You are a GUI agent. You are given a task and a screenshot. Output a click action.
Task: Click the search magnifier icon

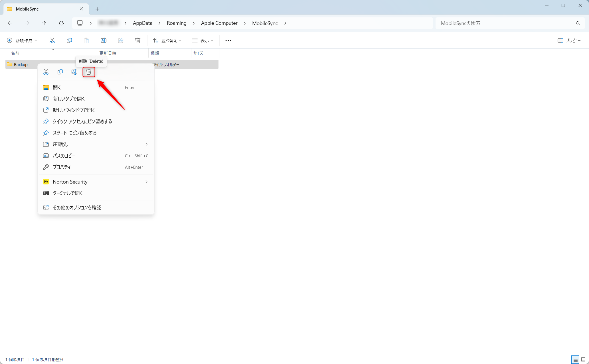tap(578, 23)
